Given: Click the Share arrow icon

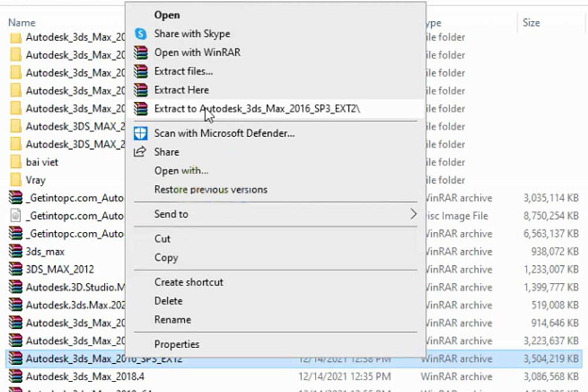Looking at the screenshot, I should [140, 152].
